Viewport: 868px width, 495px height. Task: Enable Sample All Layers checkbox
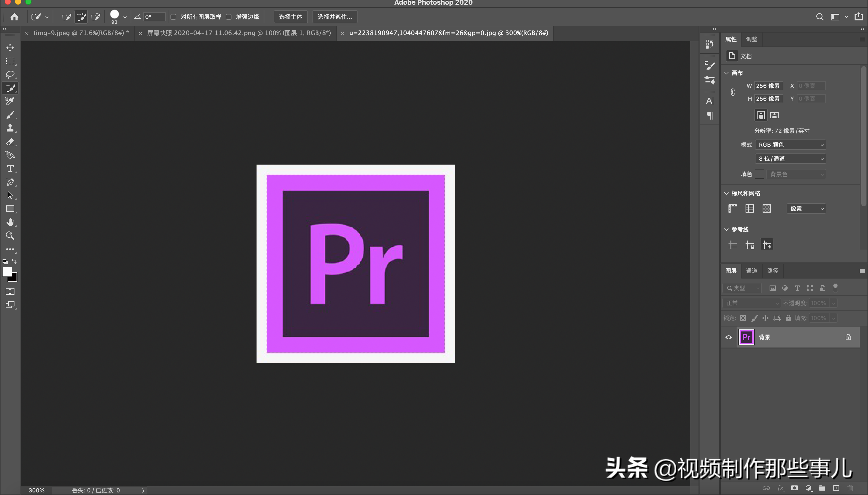(x=173, y=17)
